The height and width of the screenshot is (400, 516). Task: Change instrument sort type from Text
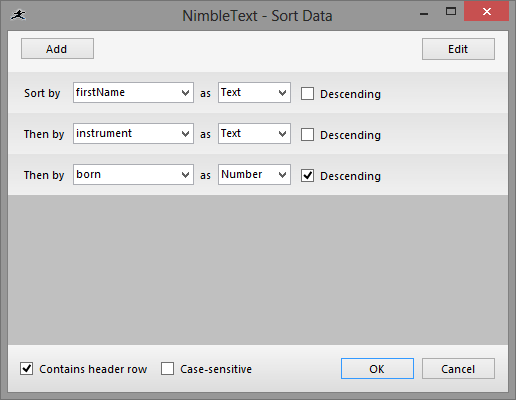click(x=254, y=134)
